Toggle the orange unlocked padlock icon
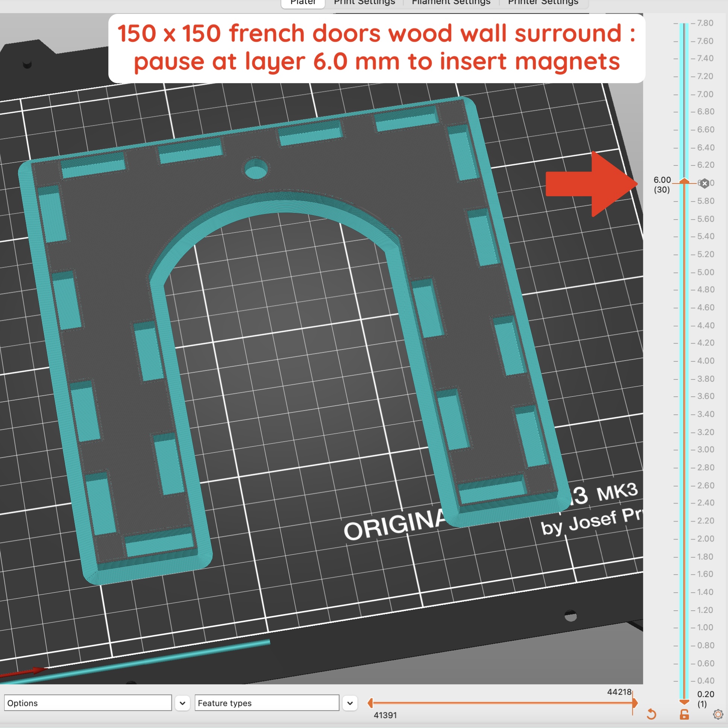The width and height of the screenshot is (728, 728). (x=684, y=714)
